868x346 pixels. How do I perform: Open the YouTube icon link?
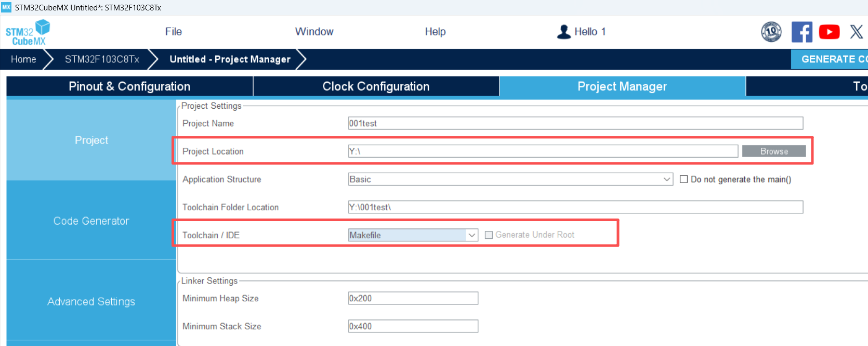pos(830,32)
